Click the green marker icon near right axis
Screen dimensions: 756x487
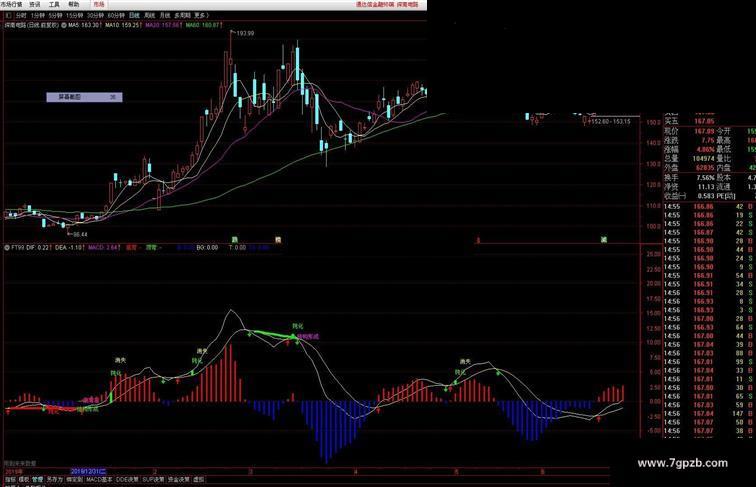(x=604, y=239)
